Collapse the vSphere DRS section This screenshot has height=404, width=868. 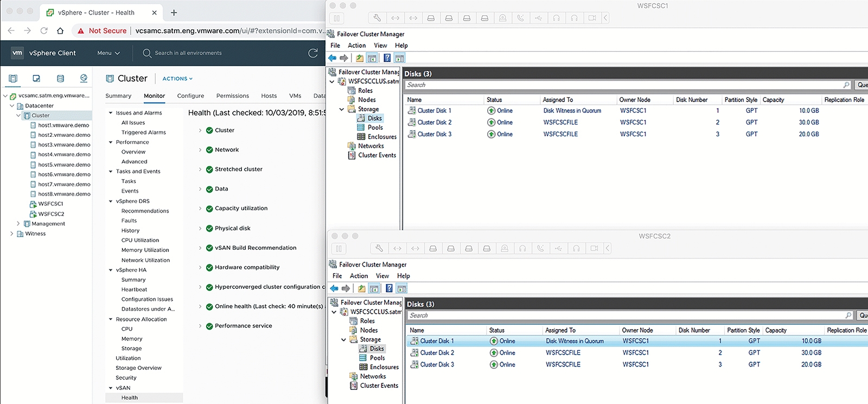click(x=111, y=201)
